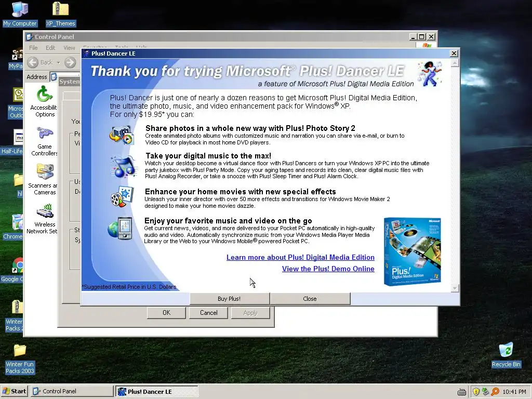
Task: Click the Forward arrow in Control Panel
Action: tap(70, 62)
